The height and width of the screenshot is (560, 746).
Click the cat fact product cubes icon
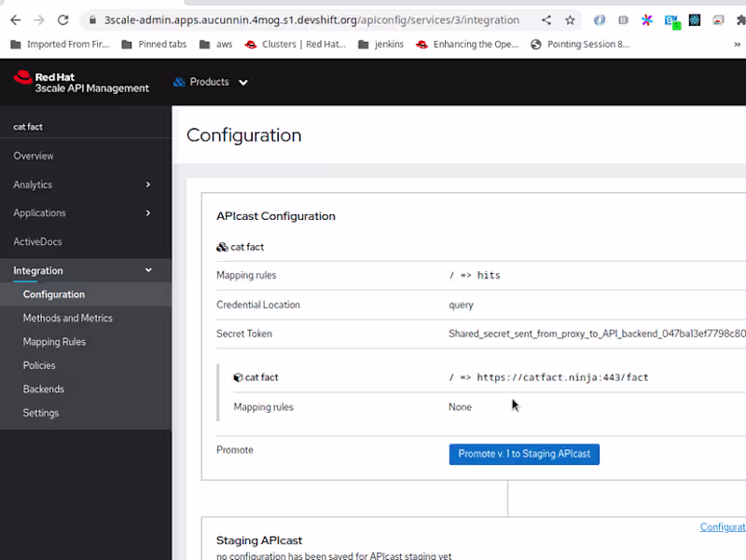(222, 247)
